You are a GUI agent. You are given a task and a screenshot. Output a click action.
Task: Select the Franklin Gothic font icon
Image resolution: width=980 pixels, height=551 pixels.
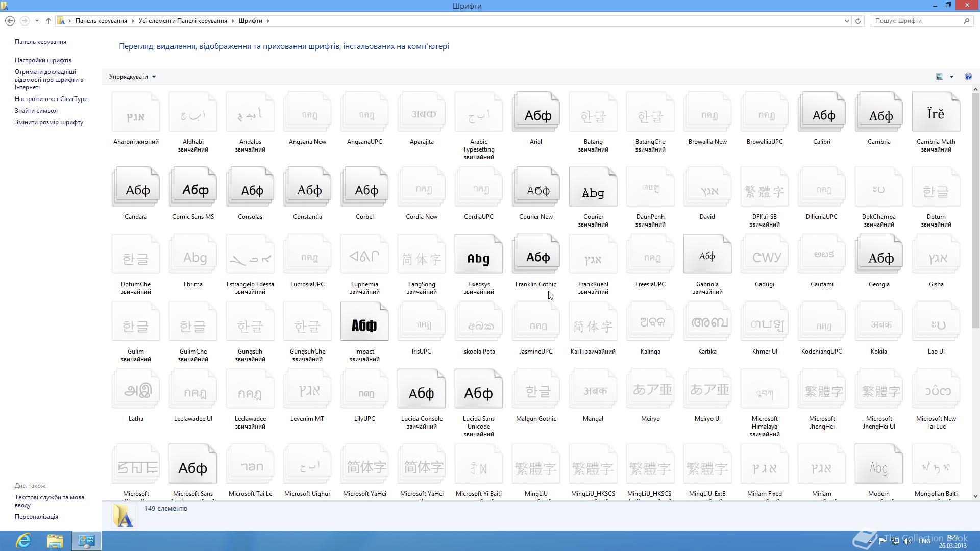point(536,255)
